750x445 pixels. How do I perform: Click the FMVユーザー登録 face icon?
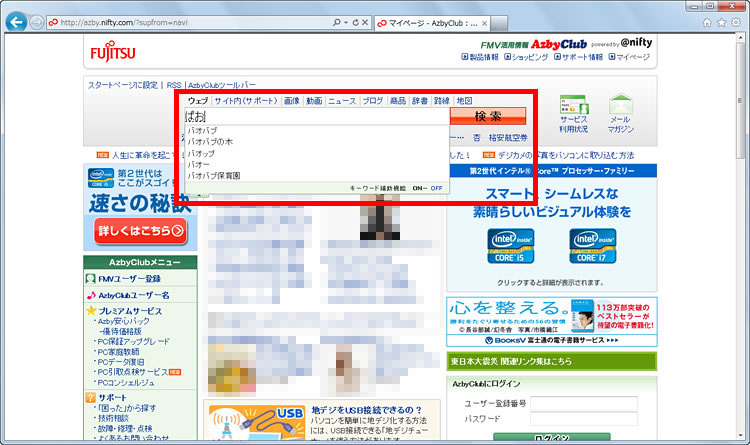(90, 278)
